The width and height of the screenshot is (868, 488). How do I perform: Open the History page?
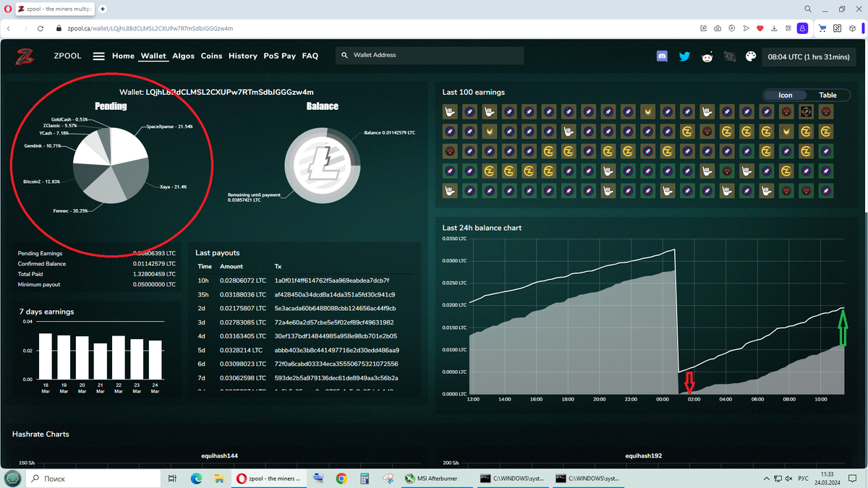point(243,56)
